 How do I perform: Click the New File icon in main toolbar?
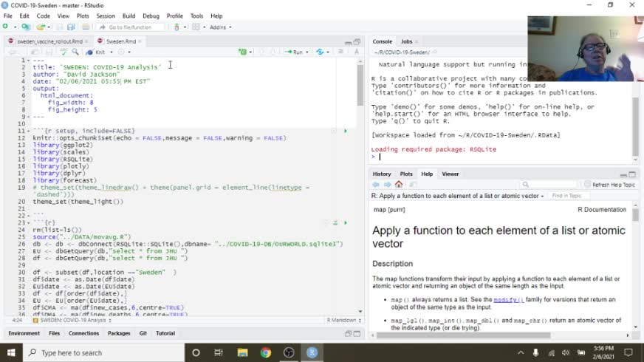6,27
